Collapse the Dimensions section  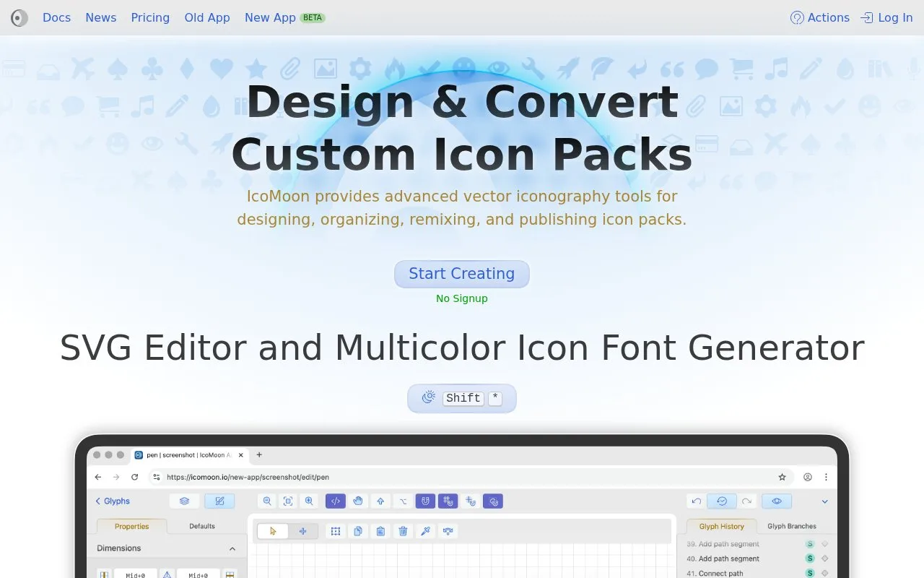(x=232, y=549)
